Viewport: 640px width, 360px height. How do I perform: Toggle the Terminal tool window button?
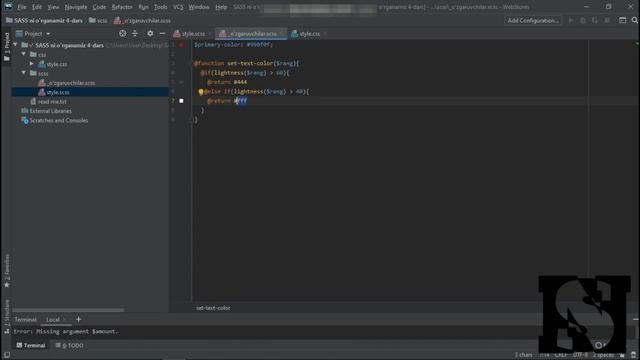pos(31,345)
